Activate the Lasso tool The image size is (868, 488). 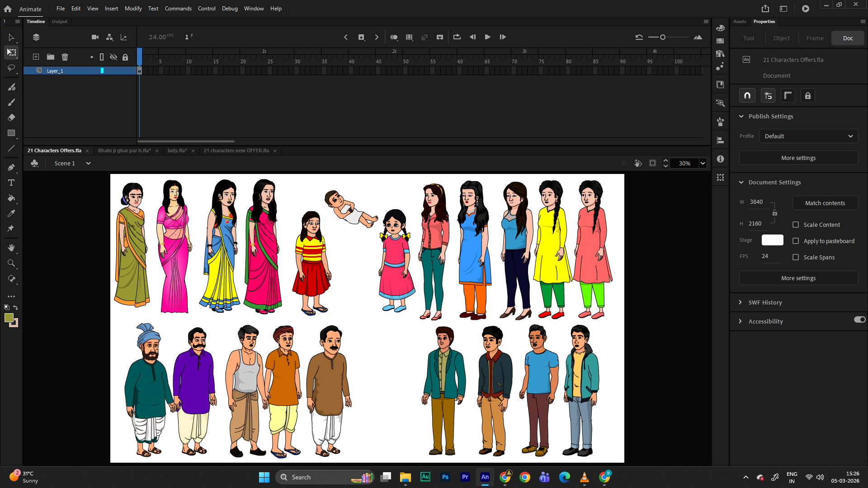[x=11, y=68]
